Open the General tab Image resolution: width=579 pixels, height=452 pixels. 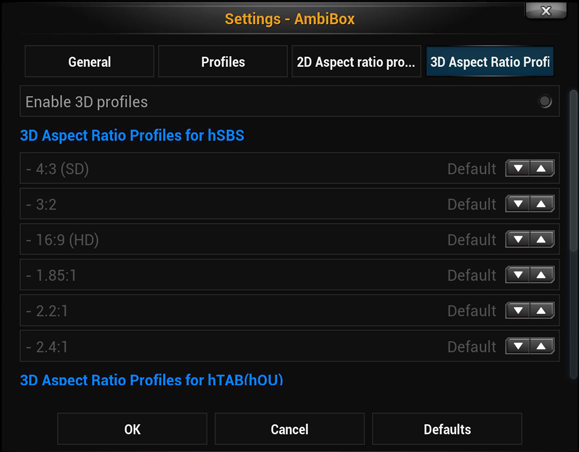[89, 61]
